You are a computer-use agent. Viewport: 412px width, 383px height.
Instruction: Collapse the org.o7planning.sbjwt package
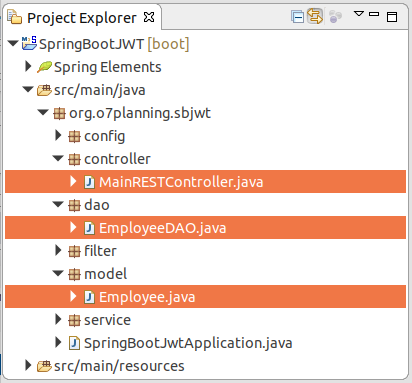(43, 112)
